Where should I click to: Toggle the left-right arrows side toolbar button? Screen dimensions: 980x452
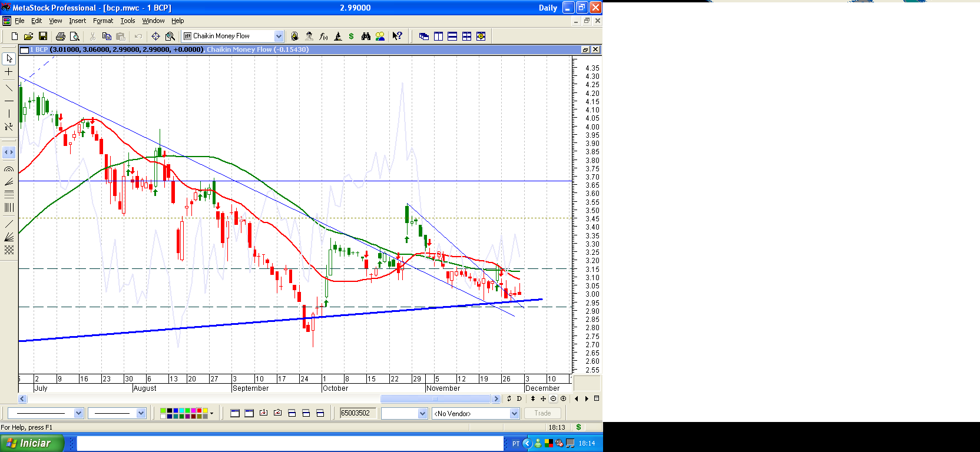[9, 152]
